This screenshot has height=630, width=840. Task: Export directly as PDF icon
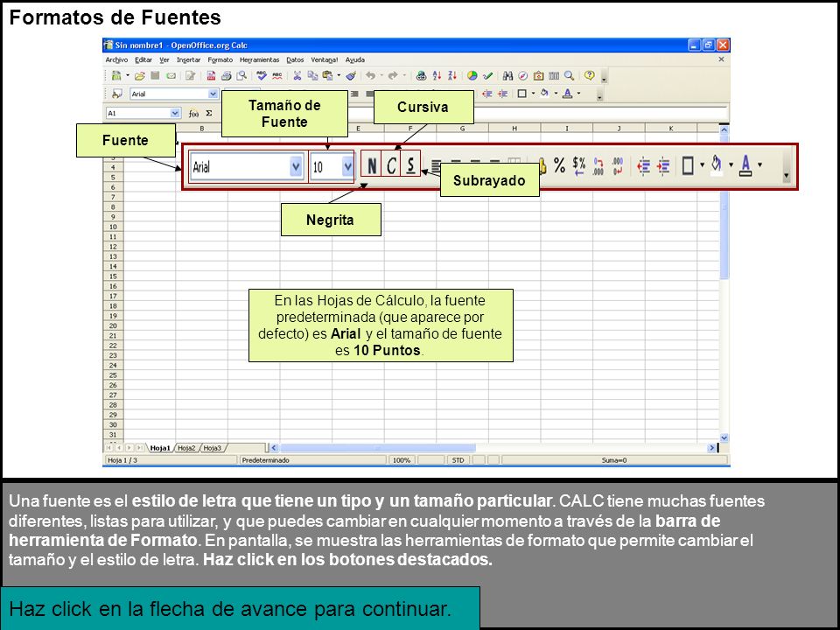(x=211, y=76)
